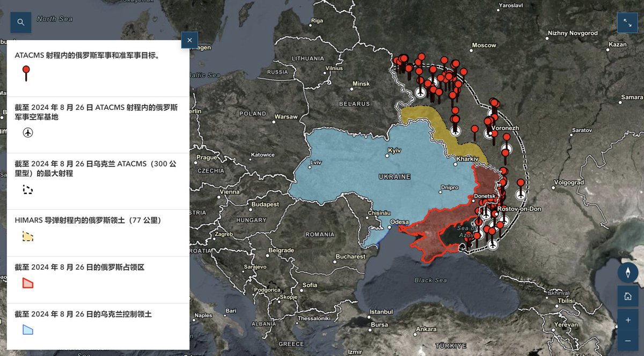Click the Samara city label
The width and height of the screenshot is (644, 356).
point(631,98)
